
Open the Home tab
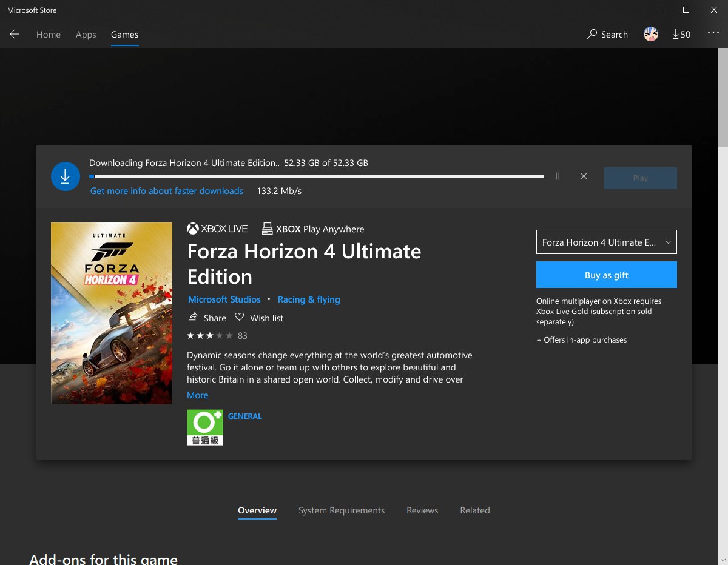tap(49, 35)
